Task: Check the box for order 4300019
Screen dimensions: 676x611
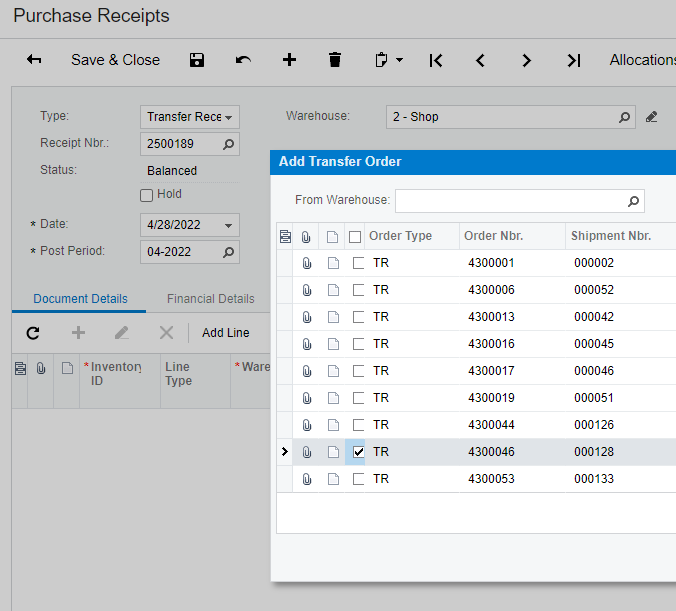Action: [x=358, y=398]
